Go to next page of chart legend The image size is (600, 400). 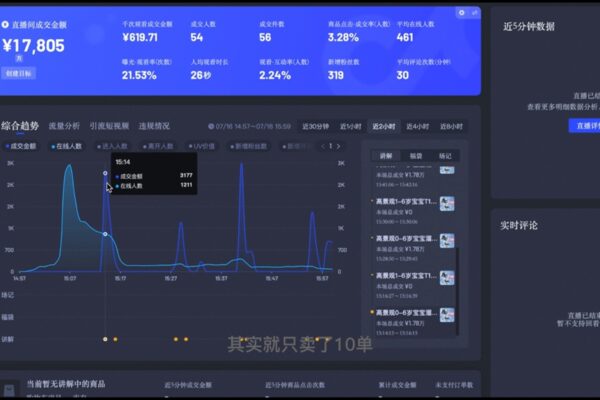tap(338, 146)
